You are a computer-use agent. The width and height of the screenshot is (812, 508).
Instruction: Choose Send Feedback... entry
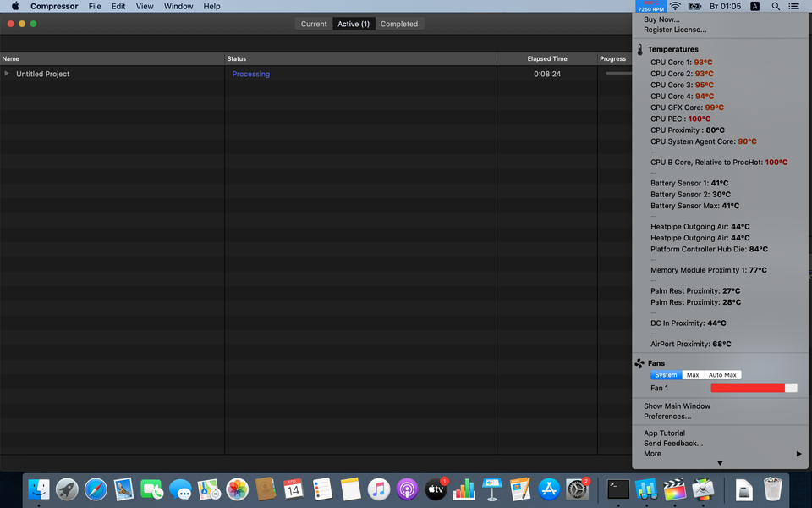point(673,443)
